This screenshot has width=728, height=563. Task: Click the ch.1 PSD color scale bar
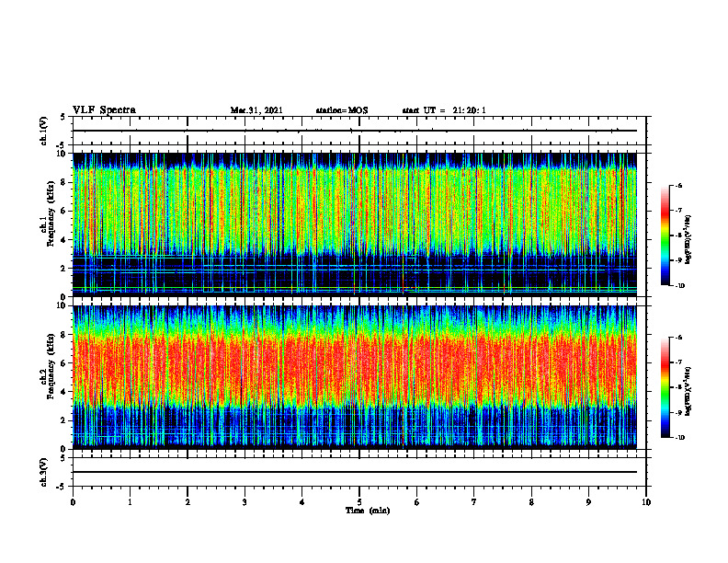click(665, 236)
